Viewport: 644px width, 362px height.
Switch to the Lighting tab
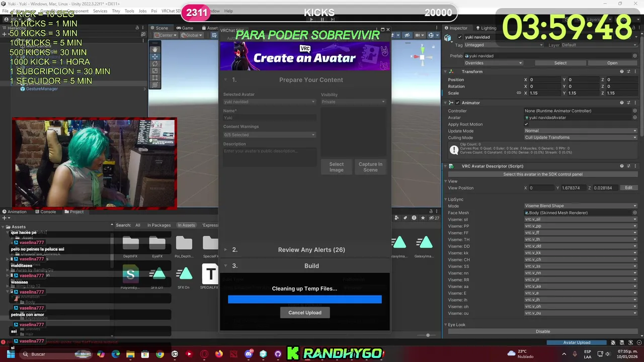[x=485, y=28]
